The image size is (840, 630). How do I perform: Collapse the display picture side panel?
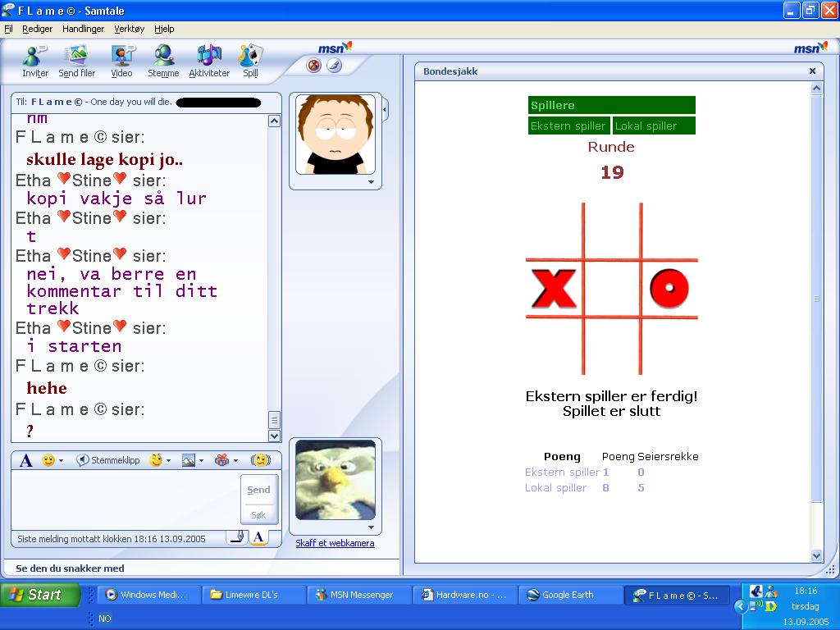pos(385,110)
